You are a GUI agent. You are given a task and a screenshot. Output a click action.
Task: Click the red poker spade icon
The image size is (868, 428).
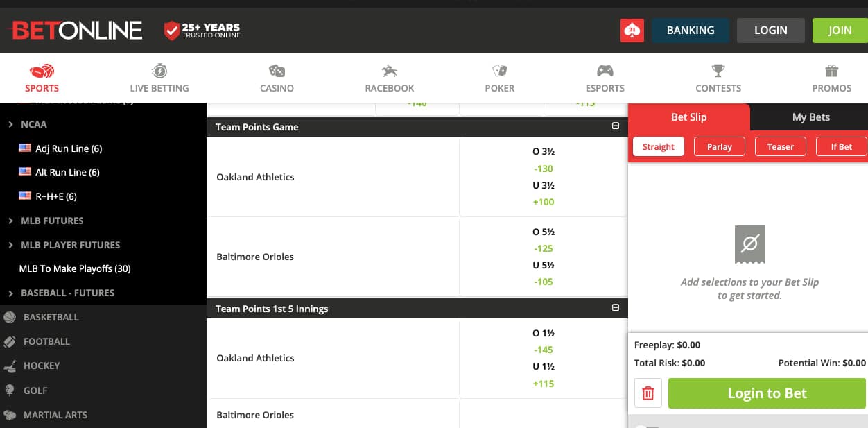tap(632, 31)
